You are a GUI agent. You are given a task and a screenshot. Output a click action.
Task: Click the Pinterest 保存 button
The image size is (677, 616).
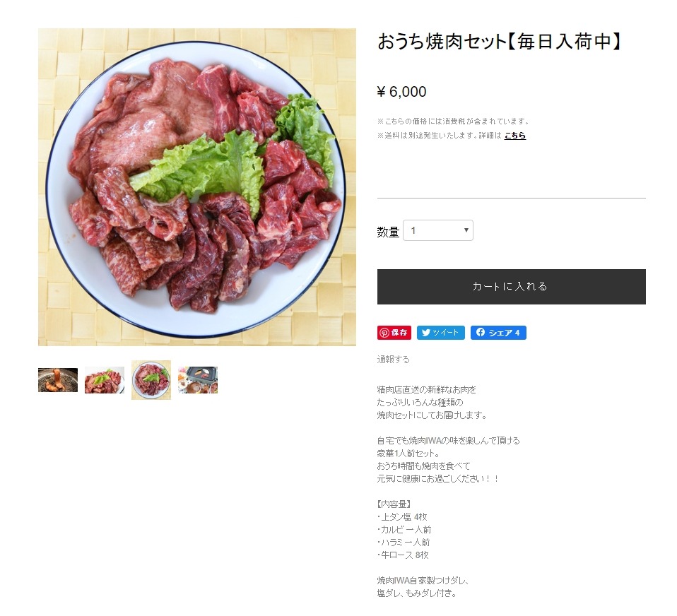[x=394, y=333]
